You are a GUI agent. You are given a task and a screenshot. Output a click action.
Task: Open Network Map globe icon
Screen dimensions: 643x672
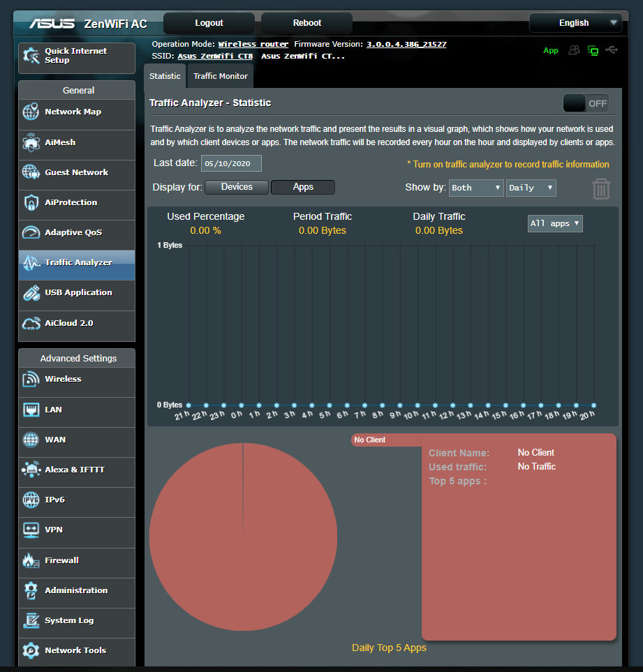[x=31, y=112]
